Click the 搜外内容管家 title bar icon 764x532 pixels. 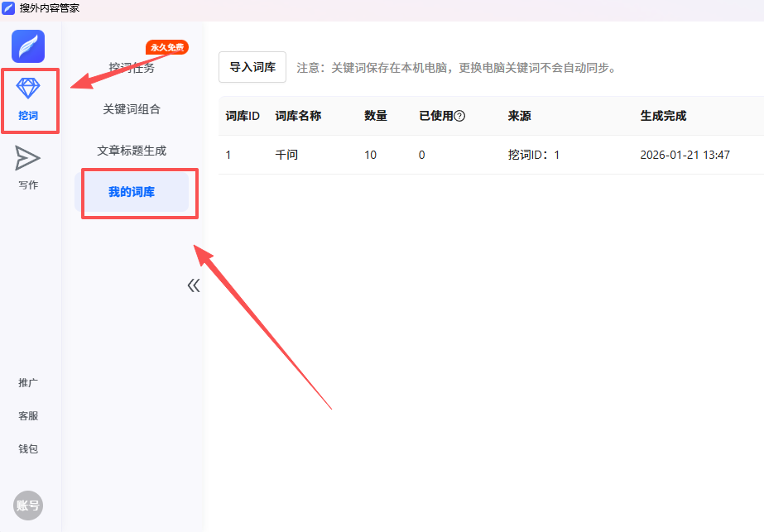coord(8,8)
